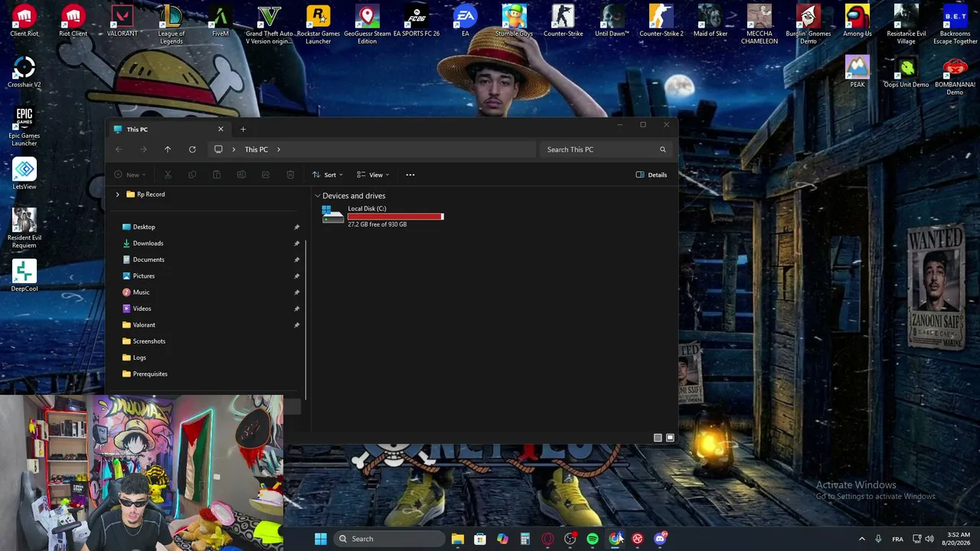980x551 pixels.
Task: Open Desktop in the navigation pane
Action: pos(144,227)
